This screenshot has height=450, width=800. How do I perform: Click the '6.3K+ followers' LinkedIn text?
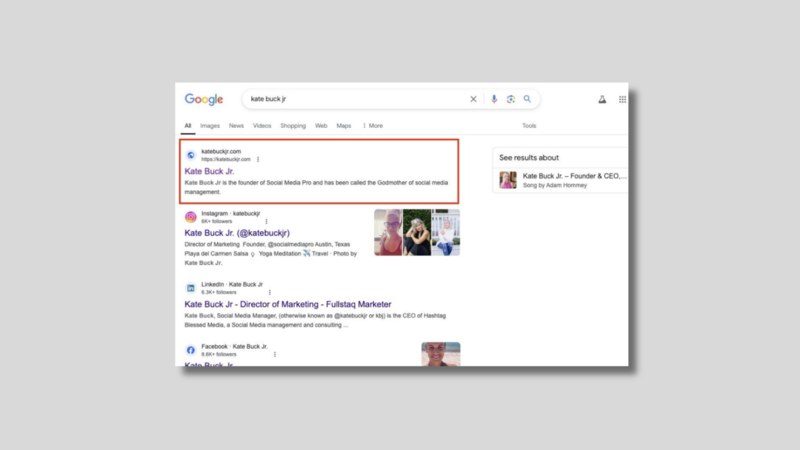(219, 292)
